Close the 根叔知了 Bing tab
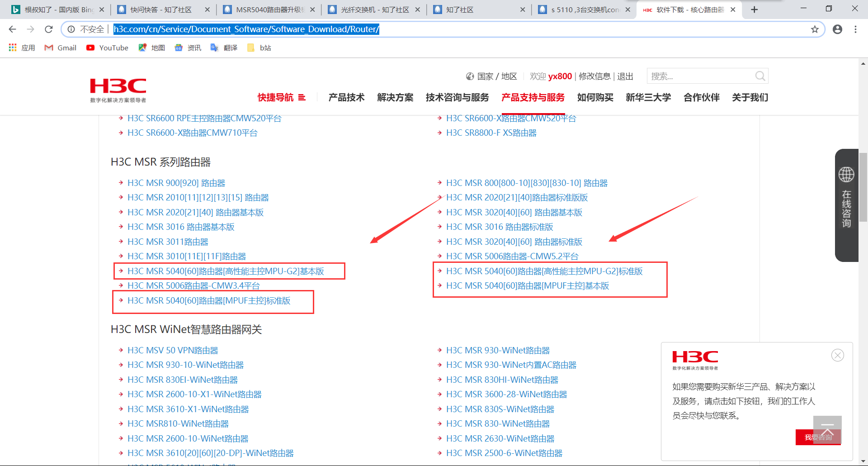 click(101, 10)
